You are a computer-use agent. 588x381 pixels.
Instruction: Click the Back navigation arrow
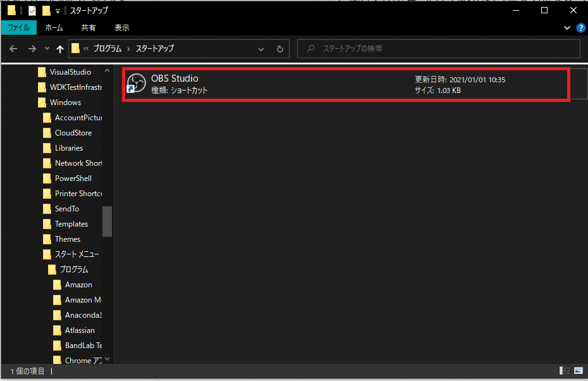(x=13, y=49)
